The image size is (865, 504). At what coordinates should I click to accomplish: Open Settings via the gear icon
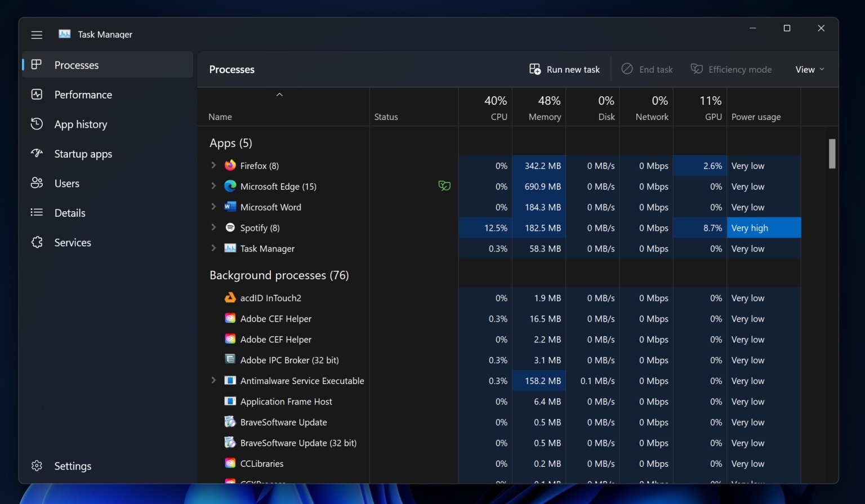coord(37,466)
